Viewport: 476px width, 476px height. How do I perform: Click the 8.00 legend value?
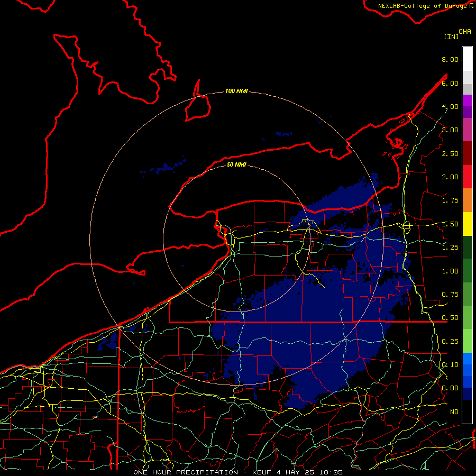pos(450,59)
